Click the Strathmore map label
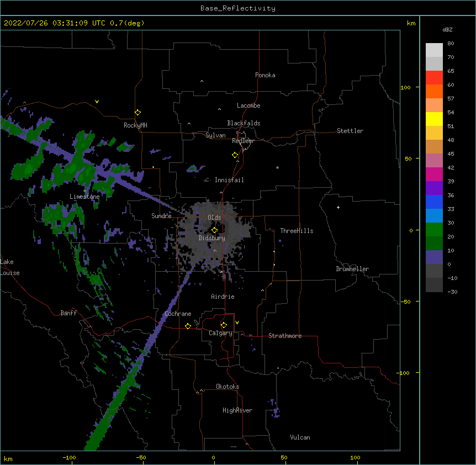Image resolution: width=476 pixels, height=465 pixels. pos(285,336)
